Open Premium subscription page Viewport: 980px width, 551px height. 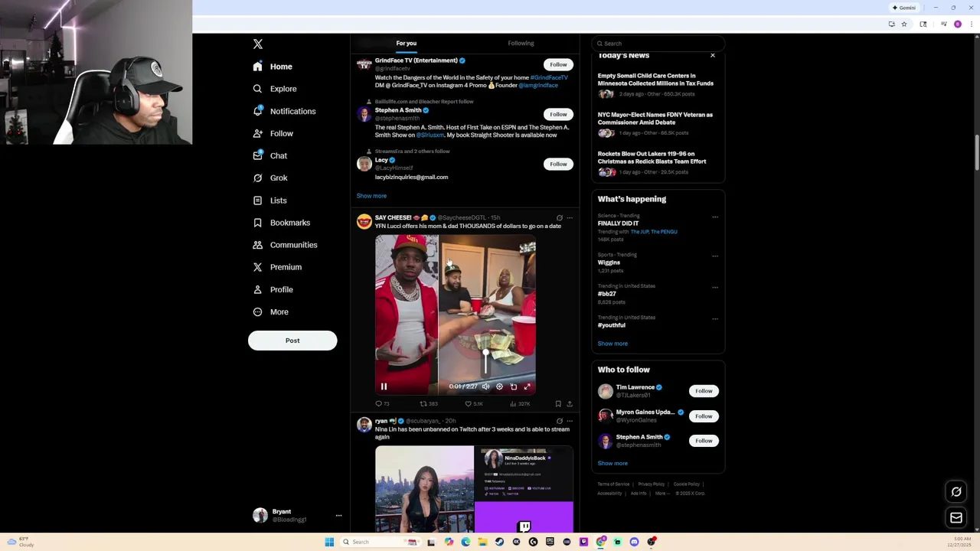[x=277, y=267]
